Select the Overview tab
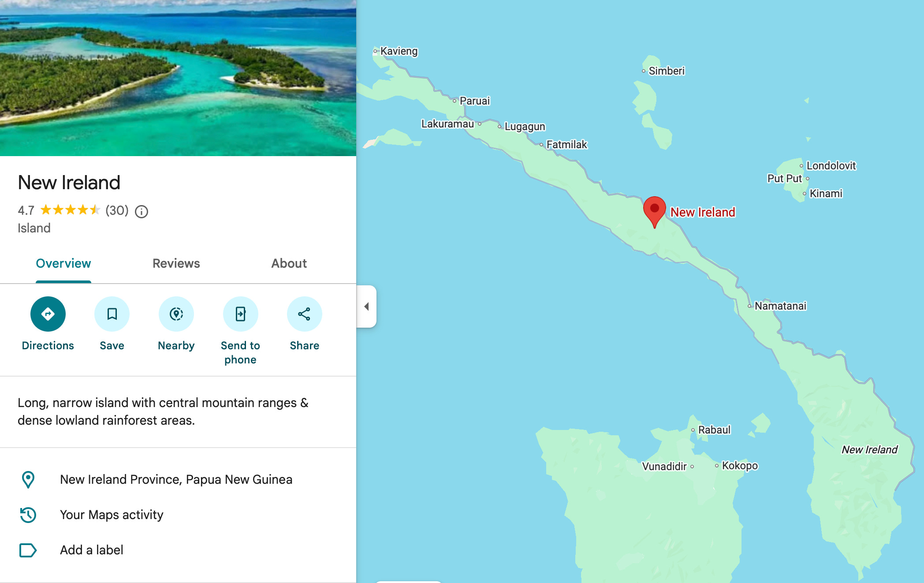 pos(63,263)
